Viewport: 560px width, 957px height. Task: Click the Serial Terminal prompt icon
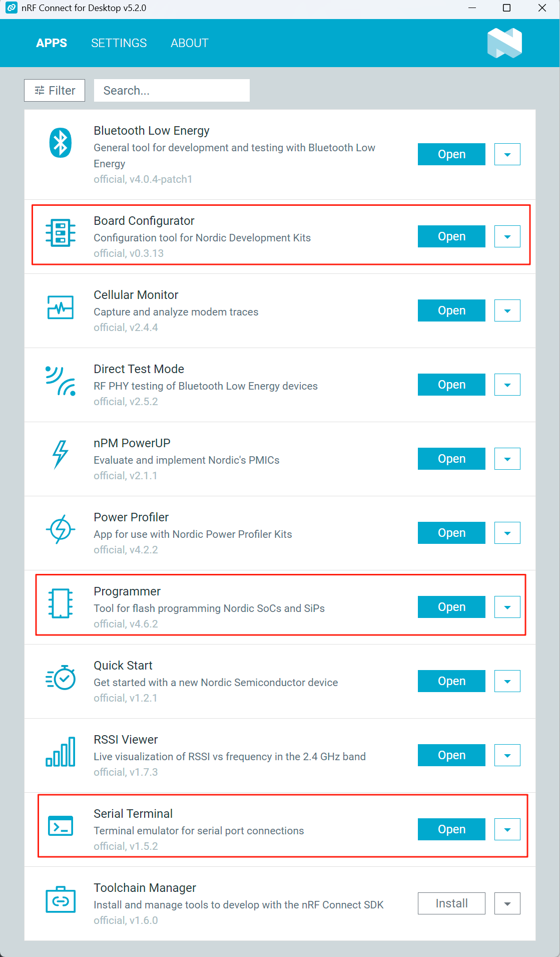[61, 826]
